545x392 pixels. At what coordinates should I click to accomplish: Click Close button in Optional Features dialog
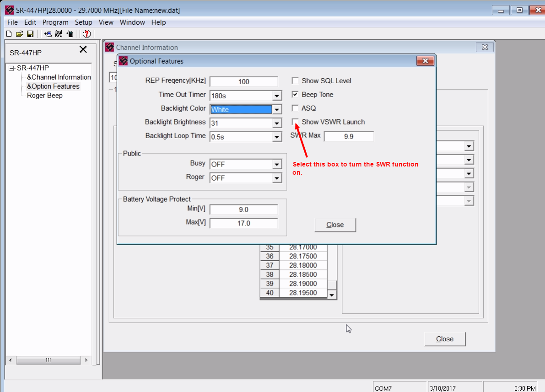pyautogui.click(x=335, y=225)
